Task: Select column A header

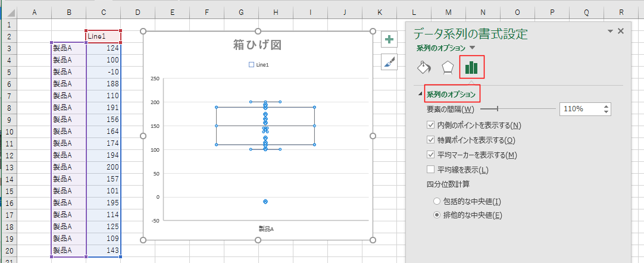Action: tap(35, 13)
